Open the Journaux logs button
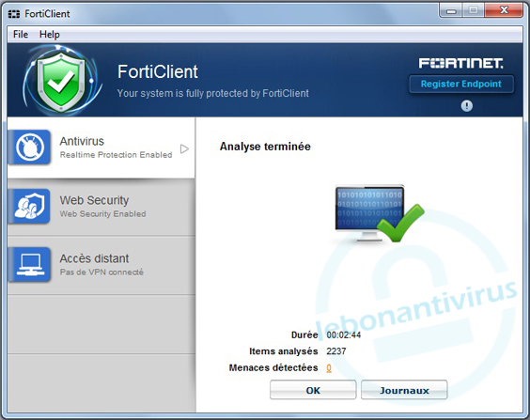Screen dimensions: 530x420 pos(404,390)
